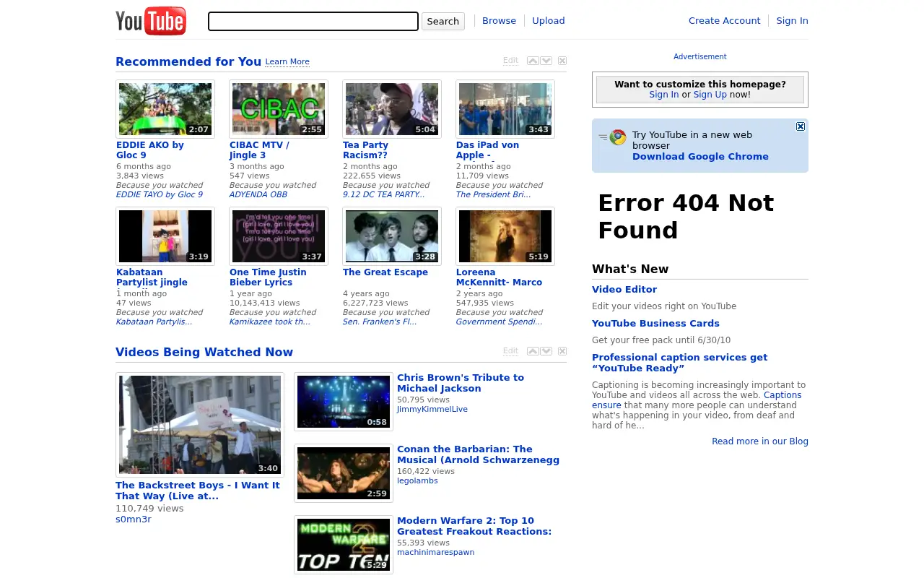924x578 pixels.
Task: Focus the YouTube search box
Action: pyautogui.click(x=313, y=22)
